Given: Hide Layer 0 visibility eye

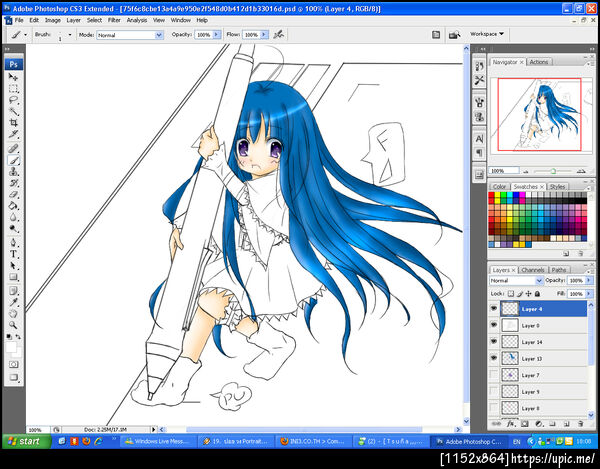Looking at the screenshot, I should [x=494, y=325].
